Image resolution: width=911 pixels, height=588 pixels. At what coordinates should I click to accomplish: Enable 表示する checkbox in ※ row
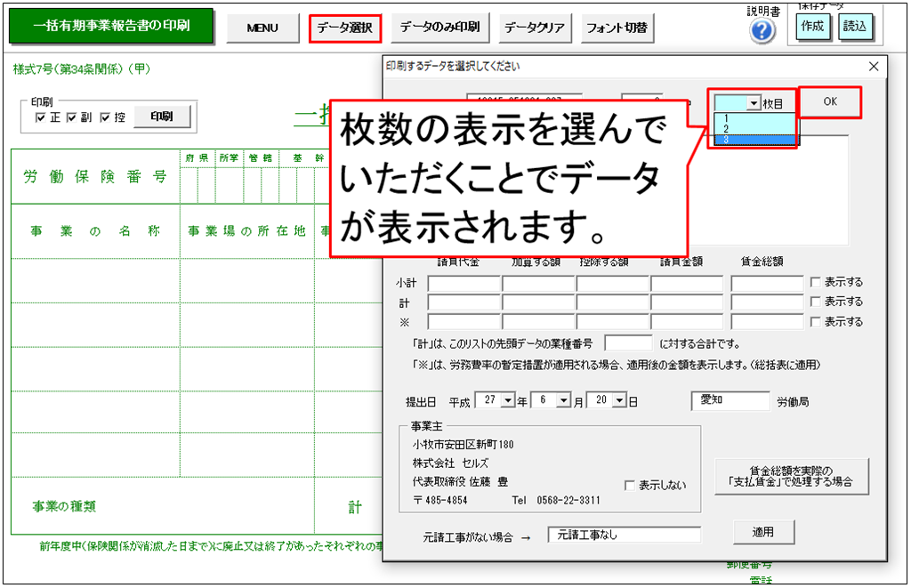coord(815,322)
